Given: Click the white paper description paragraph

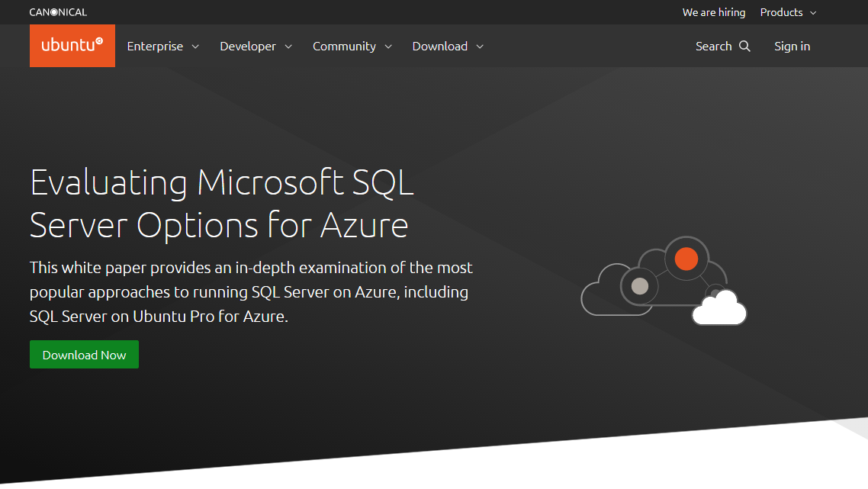Looking at the screenshot, I should tap(251, 292).
